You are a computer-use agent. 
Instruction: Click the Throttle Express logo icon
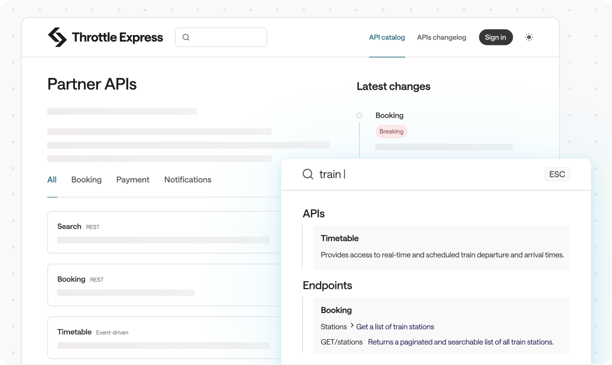pos(57,37)
